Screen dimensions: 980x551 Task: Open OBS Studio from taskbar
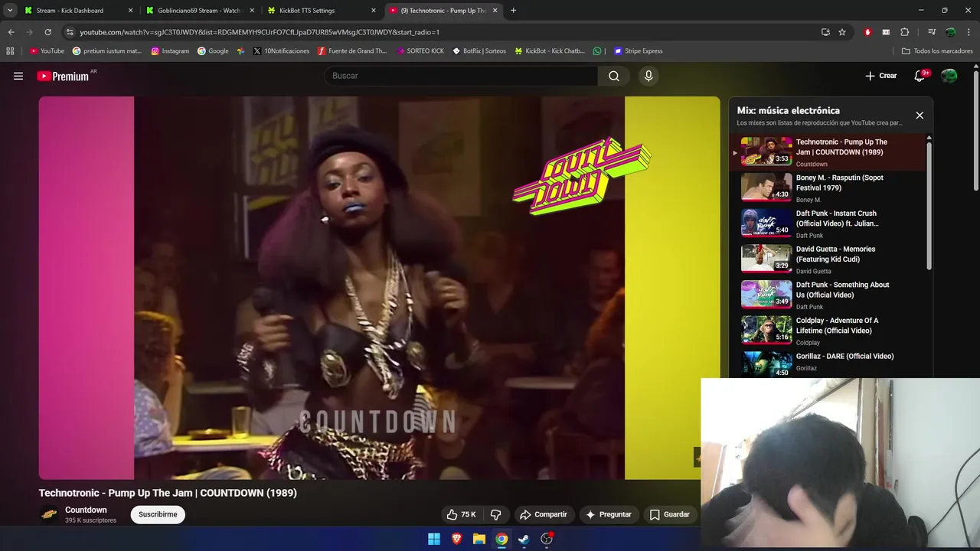(547, 539)
